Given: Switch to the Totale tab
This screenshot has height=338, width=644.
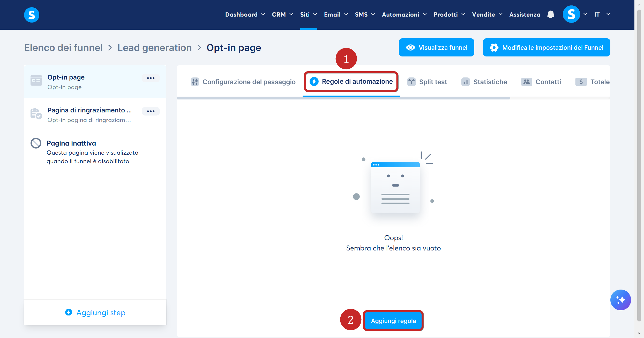Looking at the screenshot, I should (593, 82).
